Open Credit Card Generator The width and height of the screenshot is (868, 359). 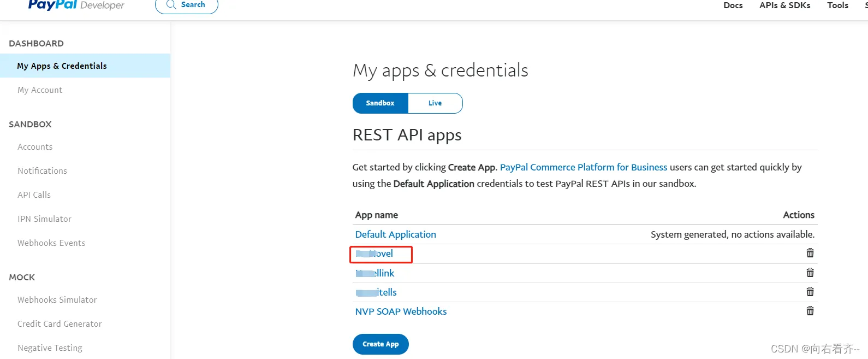[60, 324]
